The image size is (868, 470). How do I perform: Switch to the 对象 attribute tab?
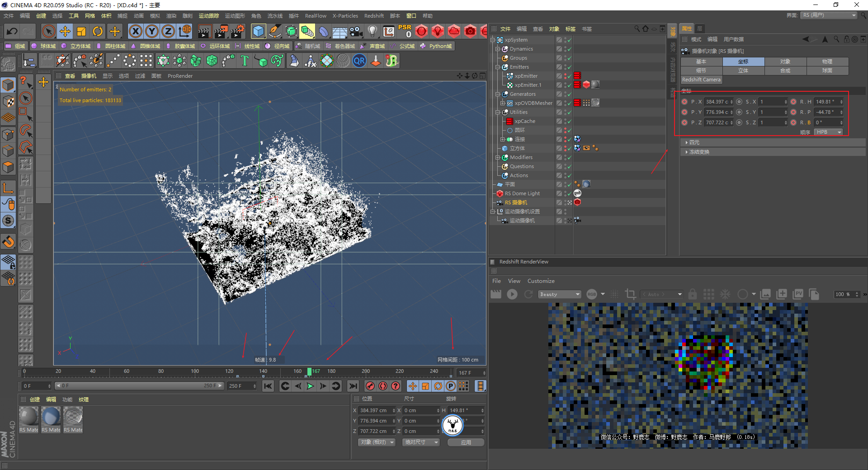(x=785, y=61)
